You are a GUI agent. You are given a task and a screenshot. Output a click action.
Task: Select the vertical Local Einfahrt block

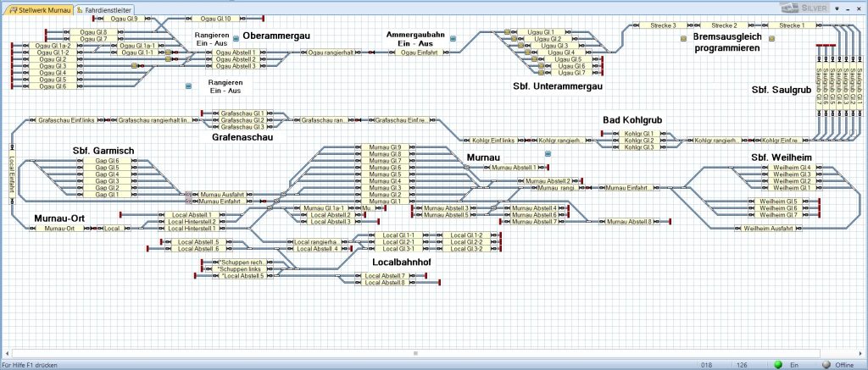(x=12, y=174)
